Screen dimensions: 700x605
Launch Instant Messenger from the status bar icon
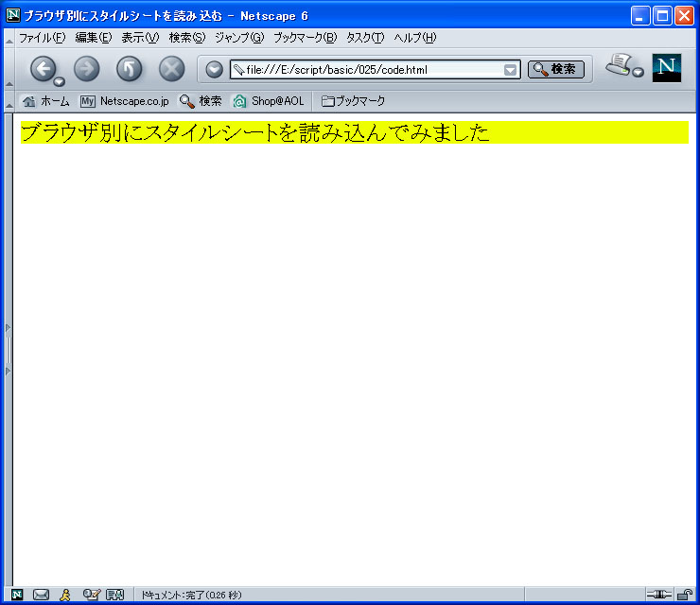pos(65,595)
